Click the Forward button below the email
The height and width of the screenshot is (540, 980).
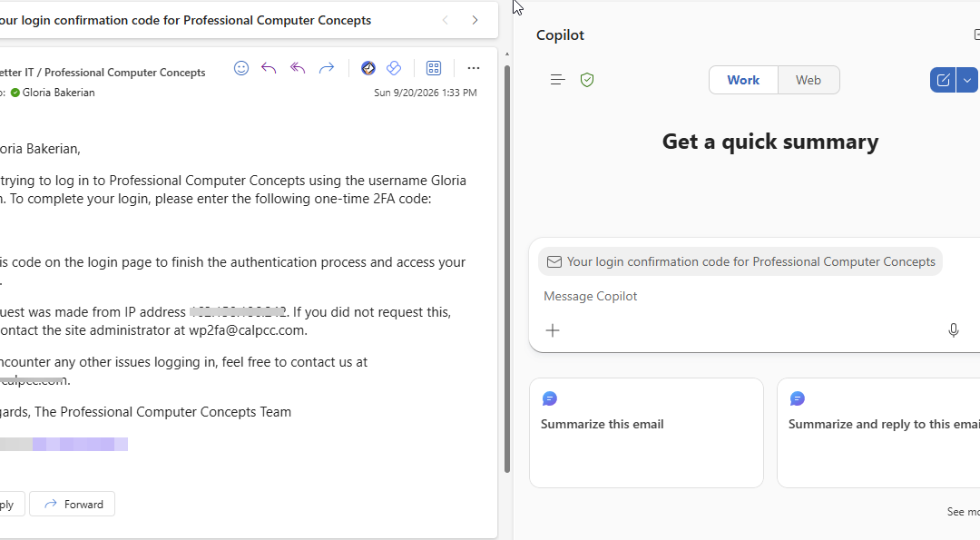click(x=73, y=504)
